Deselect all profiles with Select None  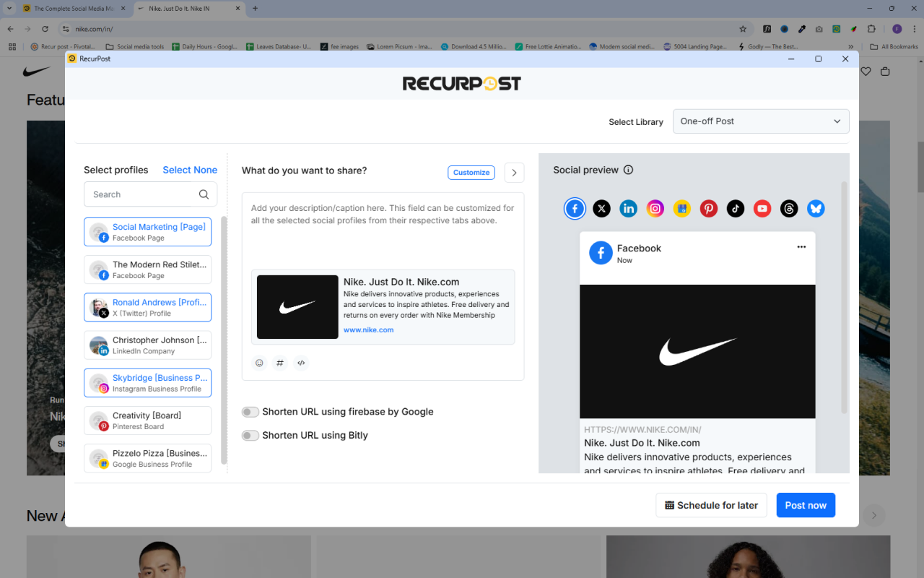pyautogui.click(x=190, y=170)
